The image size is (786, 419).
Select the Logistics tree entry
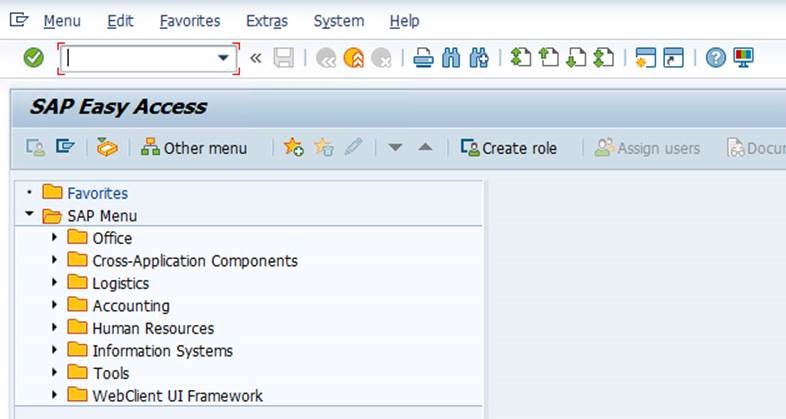coord(121,283)
